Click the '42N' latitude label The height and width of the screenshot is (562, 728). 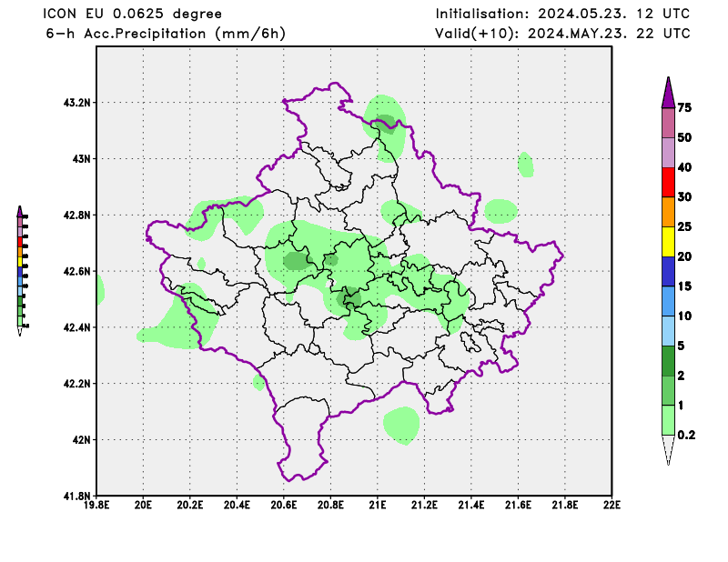pyautogui.click(x=81, y=439)
